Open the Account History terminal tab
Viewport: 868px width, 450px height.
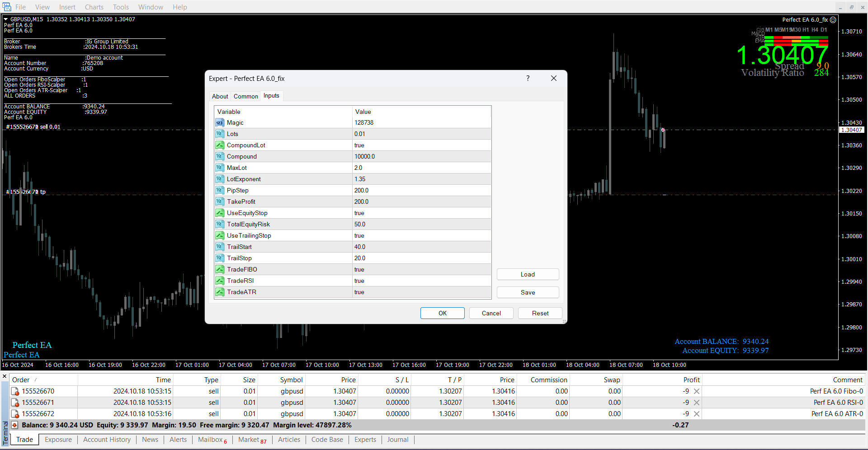pyautogui.click(x=107, y=440)
